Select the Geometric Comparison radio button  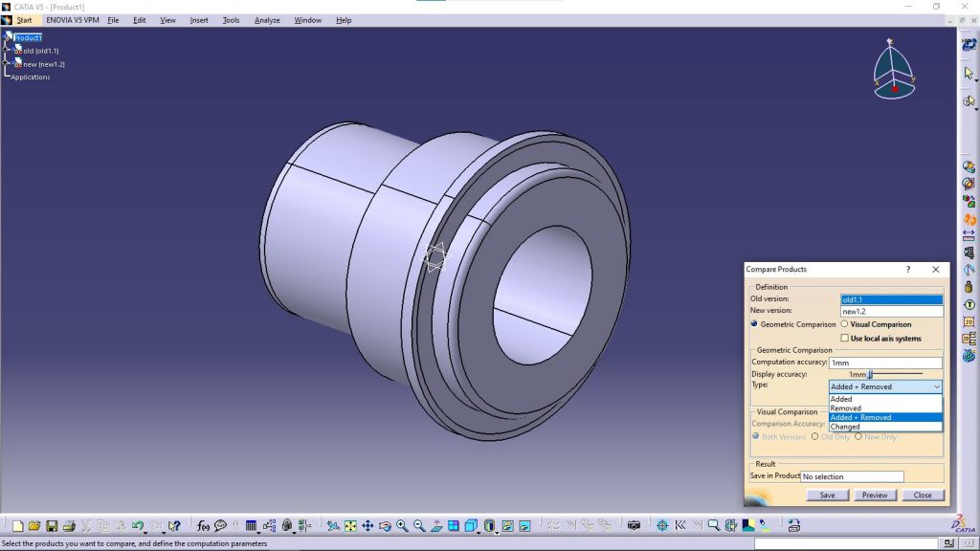tap(754, 324)
